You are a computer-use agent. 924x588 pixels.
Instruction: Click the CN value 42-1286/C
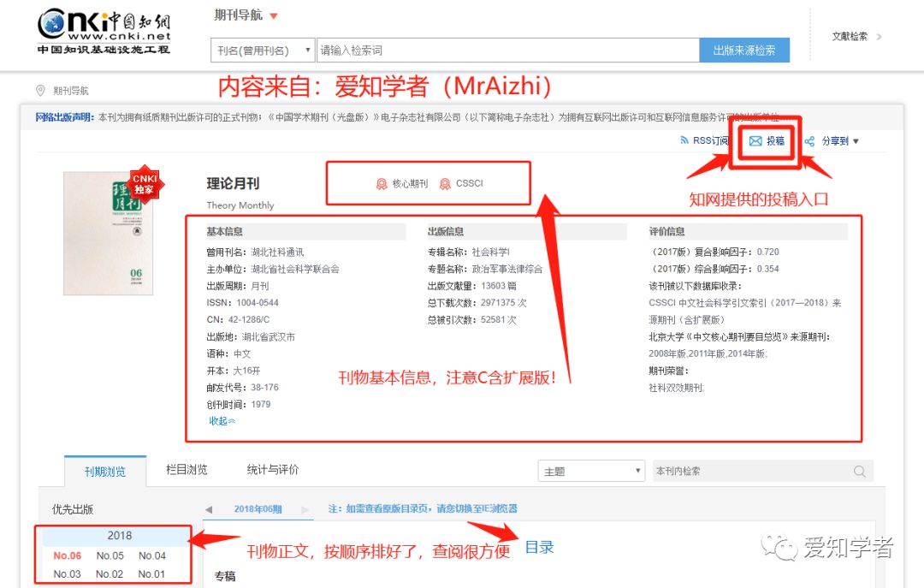pyautogui.click(x=249, y=319)
